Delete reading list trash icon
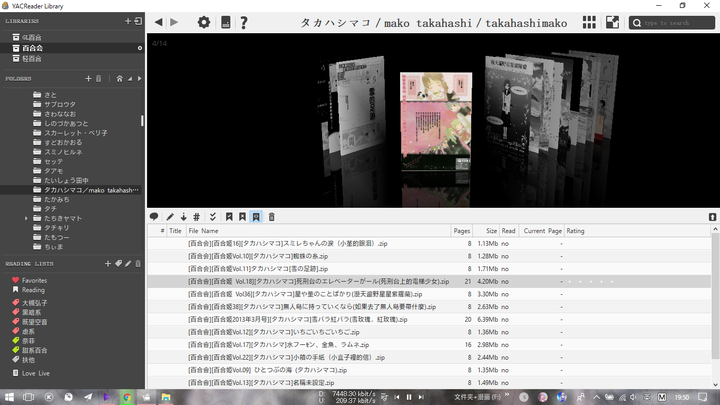 [138, 264]
